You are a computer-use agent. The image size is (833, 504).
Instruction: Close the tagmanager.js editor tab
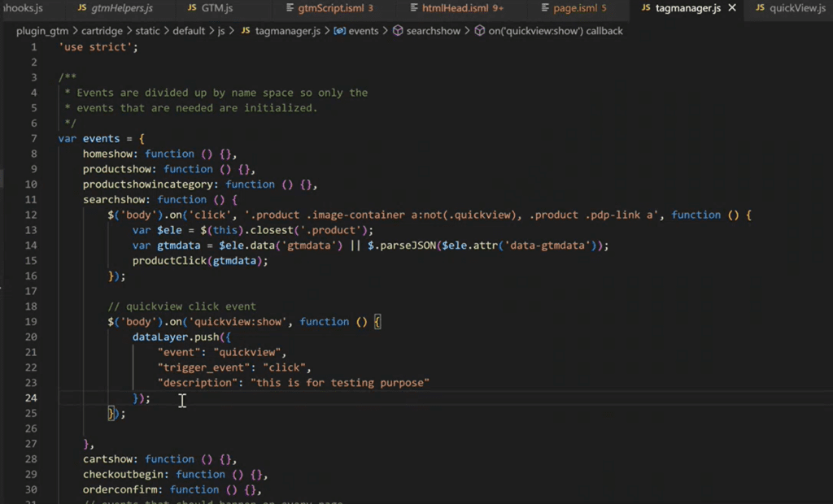point(731,8)
